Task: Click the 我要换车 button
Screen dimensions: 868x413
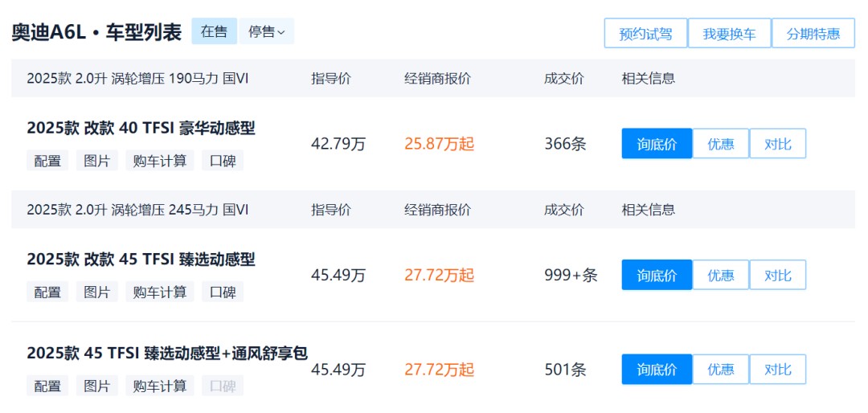Action: coord(729,34)
